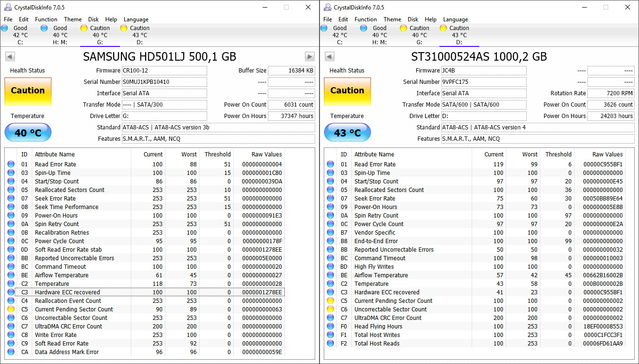Select the Total Host Writes attribute row
The width and height of the screenshot is (639, 364).
pyautogui.click(x=475, y=335)
